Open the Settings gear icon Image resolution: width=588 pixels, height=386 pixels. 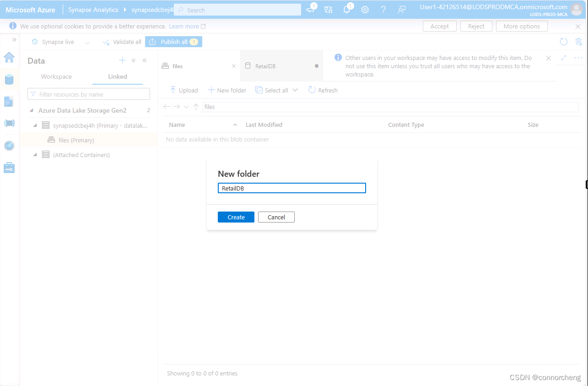click(x=365, y=10)
